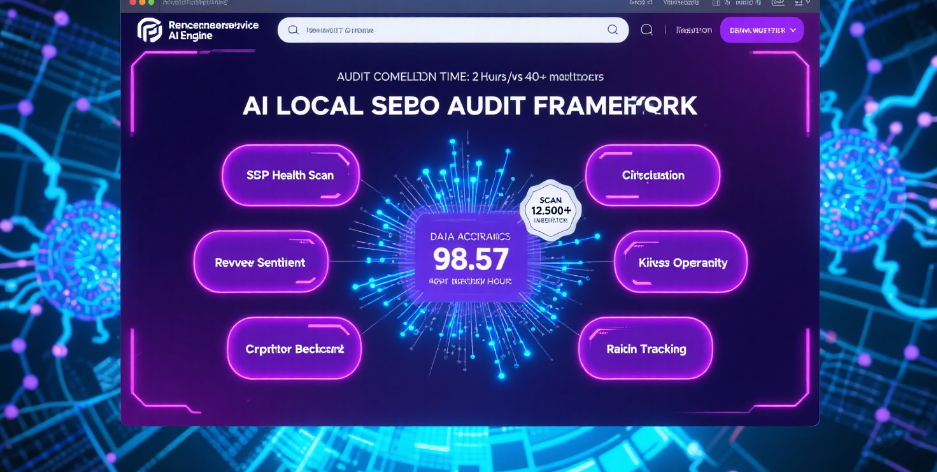
Task: Click the audit completion time text line
Action: point(470,76)
